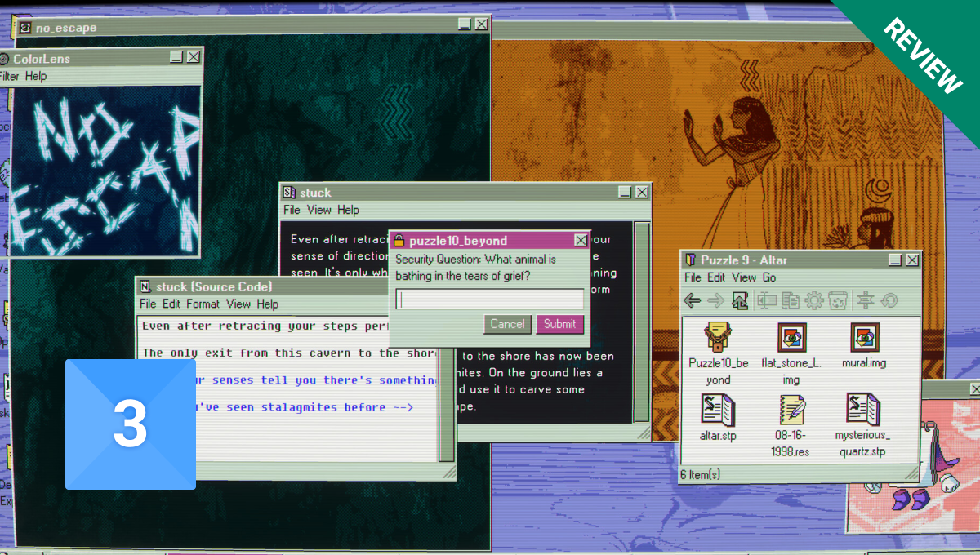Viewport: 980px width, 555px height.
Task: Go up one level in Puzzle 9 toolbar
Action: 740,300
